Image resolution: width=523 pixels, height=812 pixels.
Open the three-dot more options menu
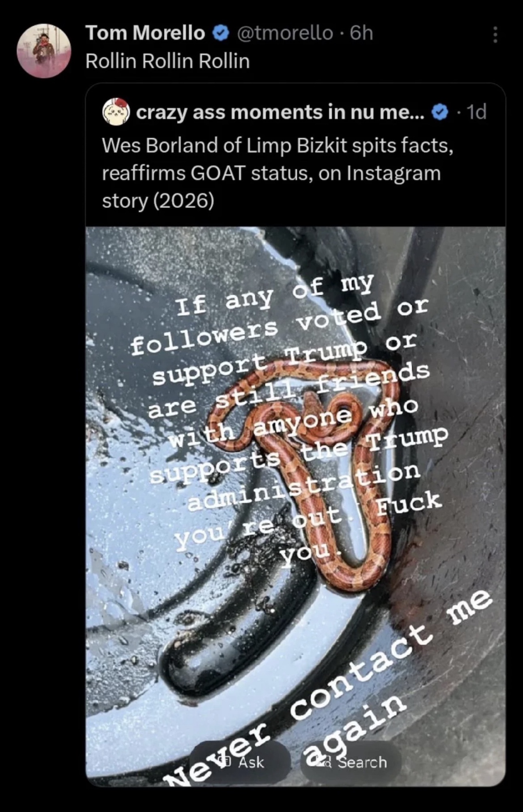click(495, 35)
